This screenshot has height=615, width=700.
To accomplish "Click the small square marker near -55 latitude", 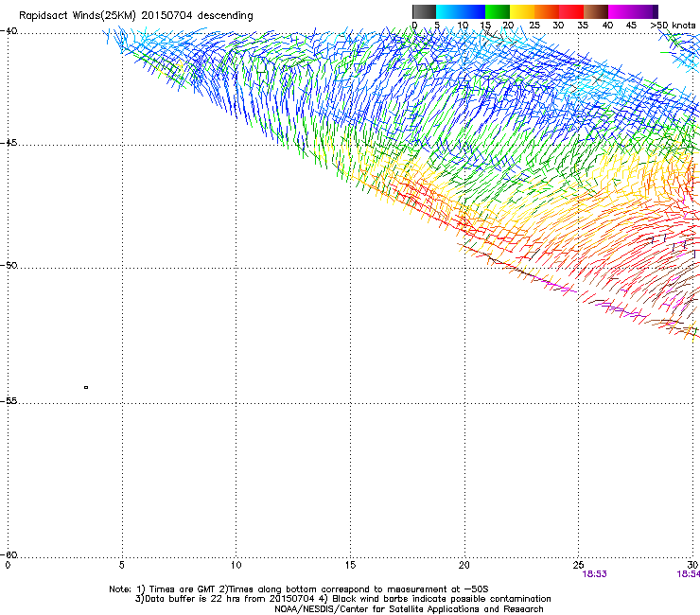I will pos(86,387).
